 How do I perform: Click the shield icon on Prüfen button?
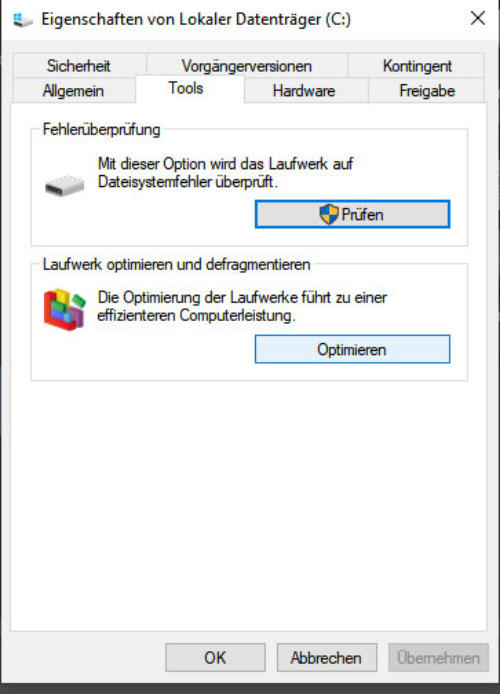coord(329,214)
